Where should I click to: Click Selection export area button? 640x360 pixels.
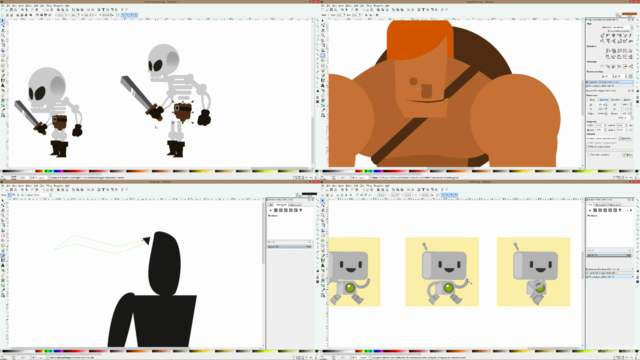point(616,99)
